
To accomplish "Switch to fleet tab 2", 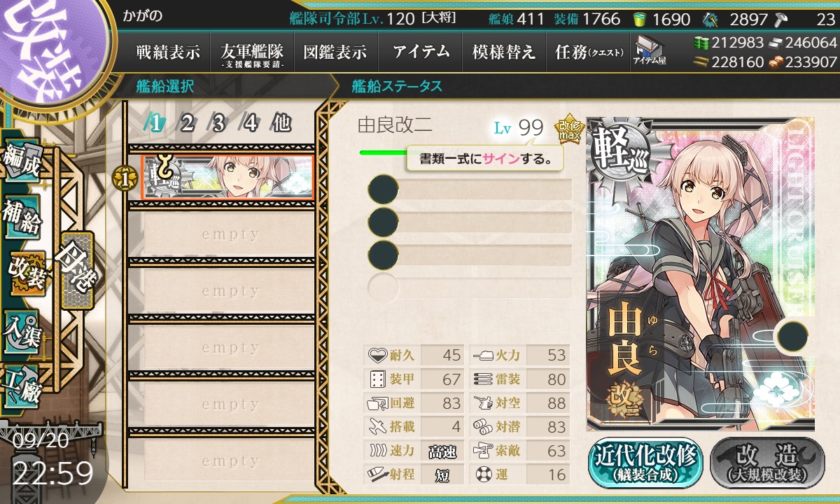I will [x=187, y=123].
